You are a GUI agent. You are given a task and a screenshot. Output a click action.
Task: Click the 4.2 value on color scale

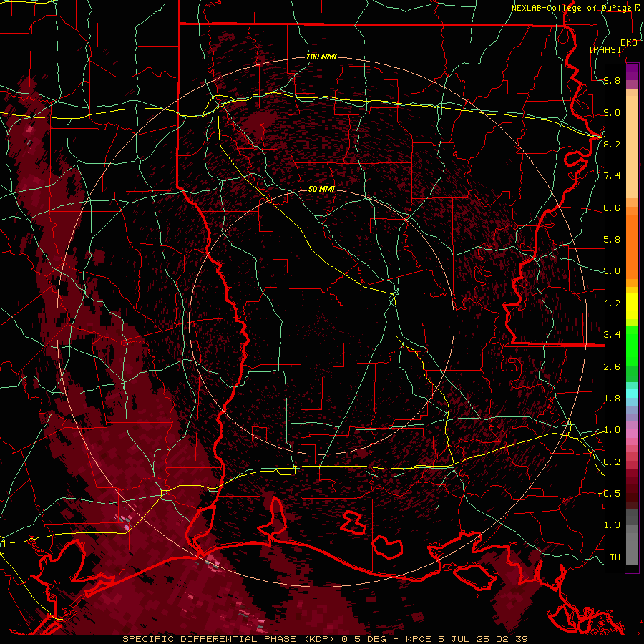pyautogui.click(x=612, y=303)
